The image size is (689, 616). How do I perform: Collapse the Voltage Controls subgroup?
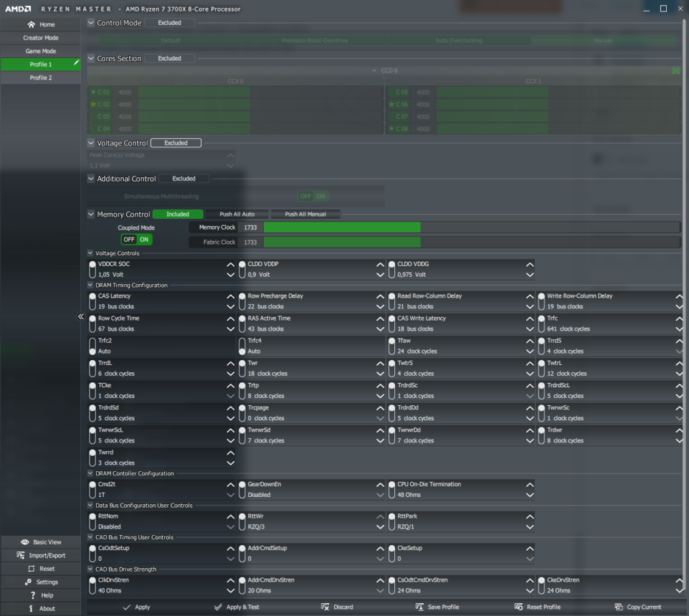tap(90, 253)
